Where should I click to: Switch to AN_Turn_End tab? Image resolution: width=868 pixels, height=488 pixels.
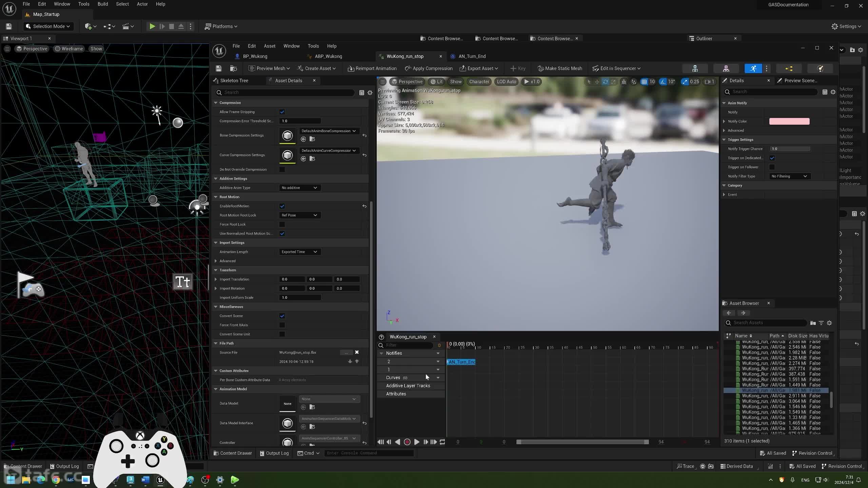coord(472,56)
